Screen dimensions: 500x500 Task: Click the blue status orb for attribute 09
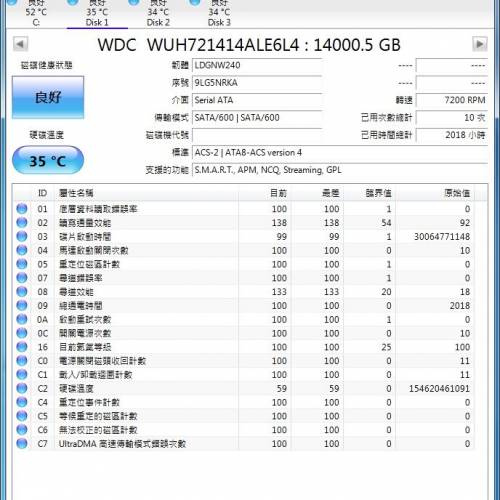[x=22, y=306]
